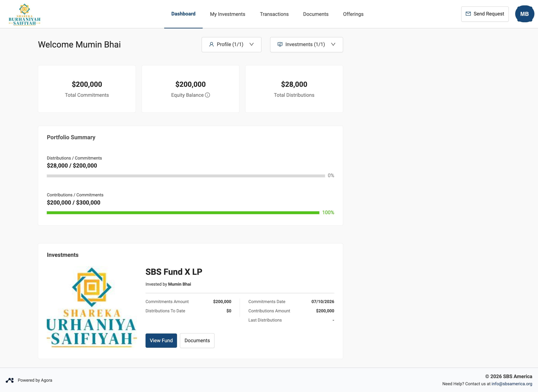The width and height of the screenshot is (538, 392).
Task: Click the Distributions / Commitments label
Action: click(74, 158)
